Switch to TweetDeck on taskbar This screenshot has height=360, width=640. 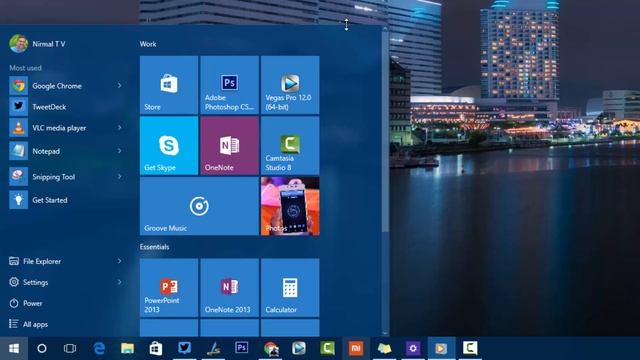click(x=184, y=348)
